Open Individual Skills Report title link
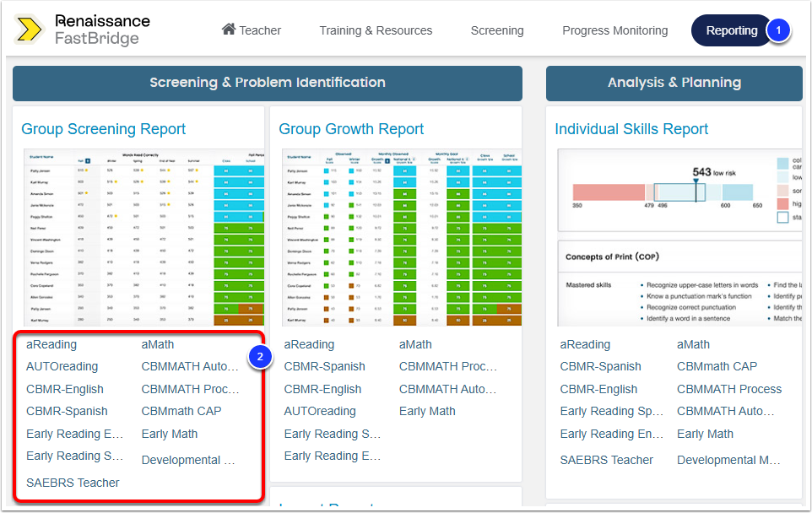812x513 pixels. click(x=631, y=129)
